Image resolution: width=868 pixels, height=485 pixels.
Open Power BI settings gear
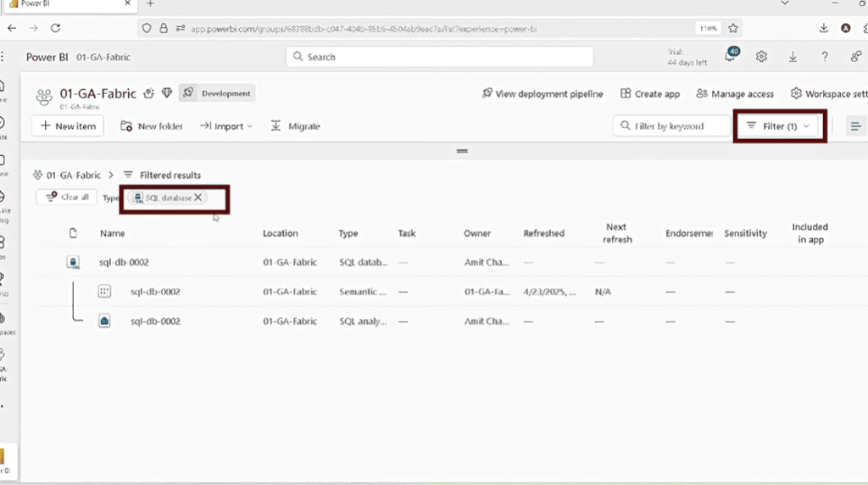pyautogui.click(x=761, y=57)
